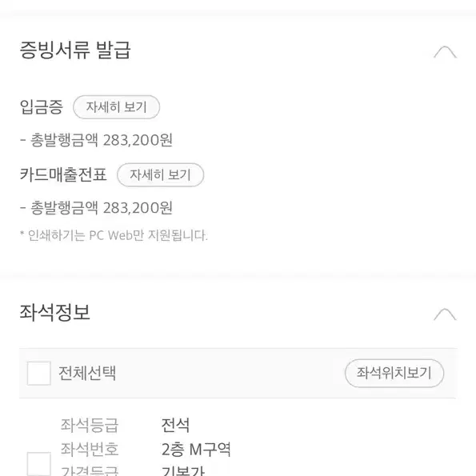
Task: Tick the checkbox for 2층 M구역 seat
Action: point(39,464)
